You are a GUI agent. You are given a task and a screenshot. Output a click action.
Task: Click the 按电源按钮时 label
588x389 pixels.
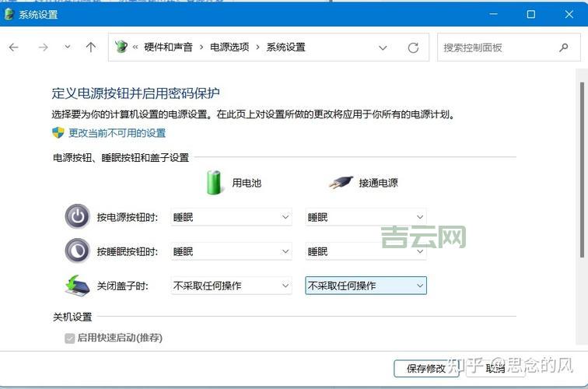click(x=128, y=217)
